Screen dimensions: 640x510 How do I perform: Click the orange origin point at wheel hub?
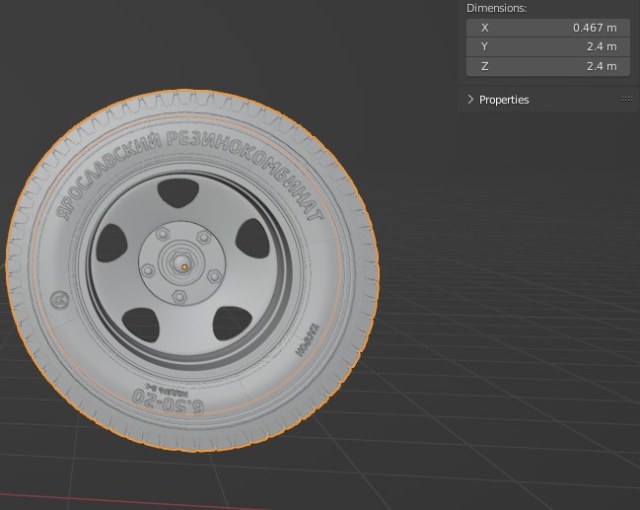point(184,266)
